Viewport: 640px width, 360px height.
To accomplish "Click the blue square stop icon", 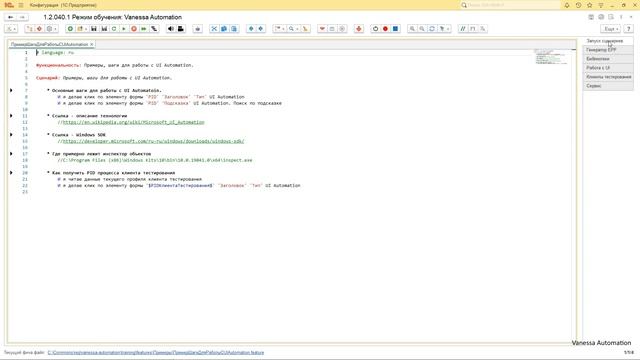I will pos(395,29).
